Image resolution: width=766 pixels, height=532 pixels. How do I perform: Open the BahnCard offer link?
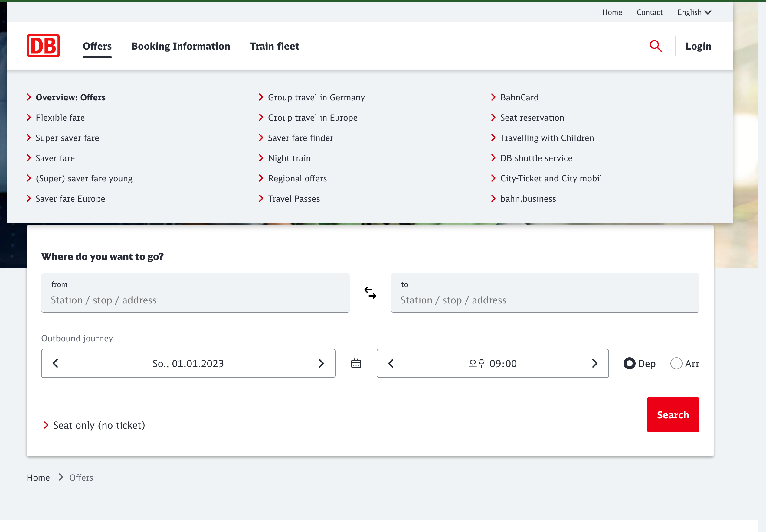point(519,97)
